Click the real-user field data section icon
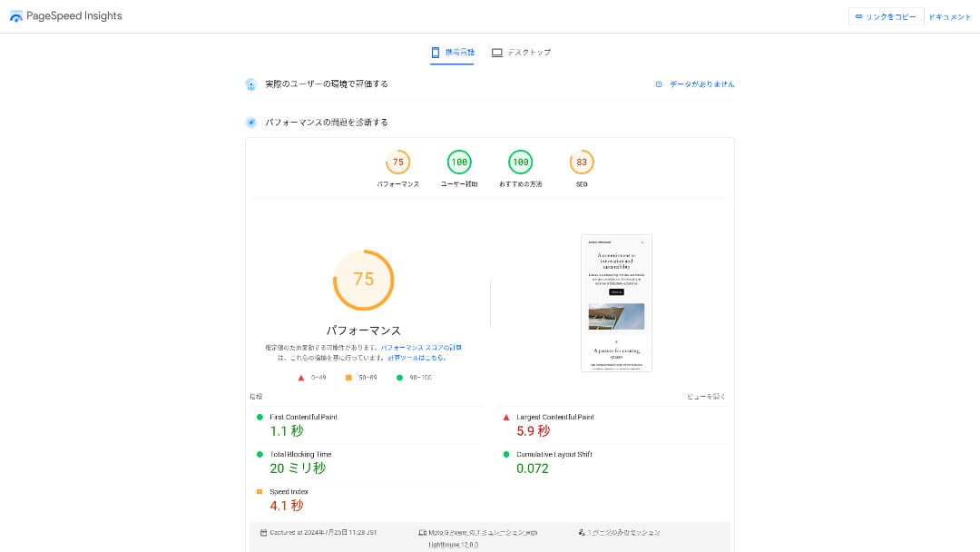The width and height of the screenshot is (980, 552). click(x=251, y=84)
